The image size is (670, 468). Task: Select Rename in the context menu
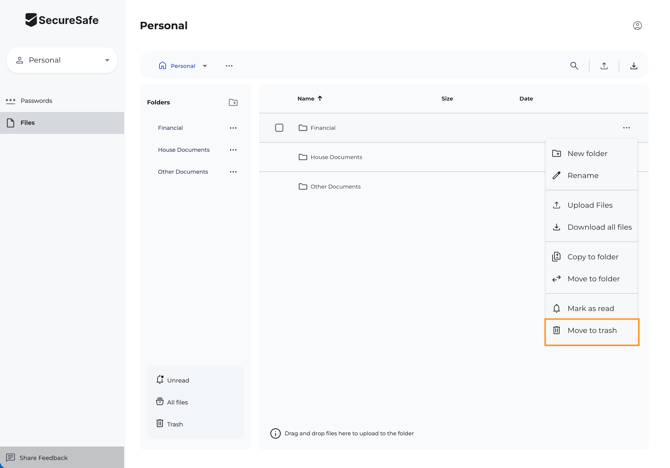pos(582,176)
